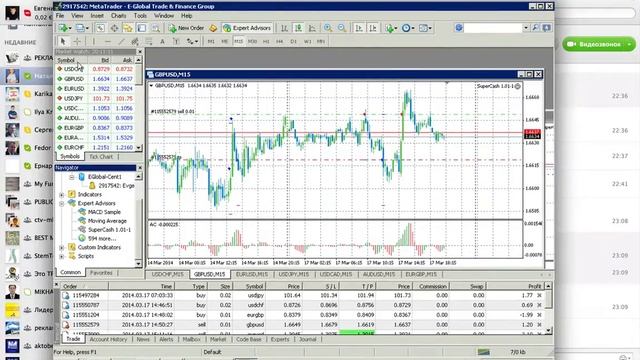Collapse the Expert Advisors tree node
The width and height of the screenshot is (640, 360).
coord(62,203)
